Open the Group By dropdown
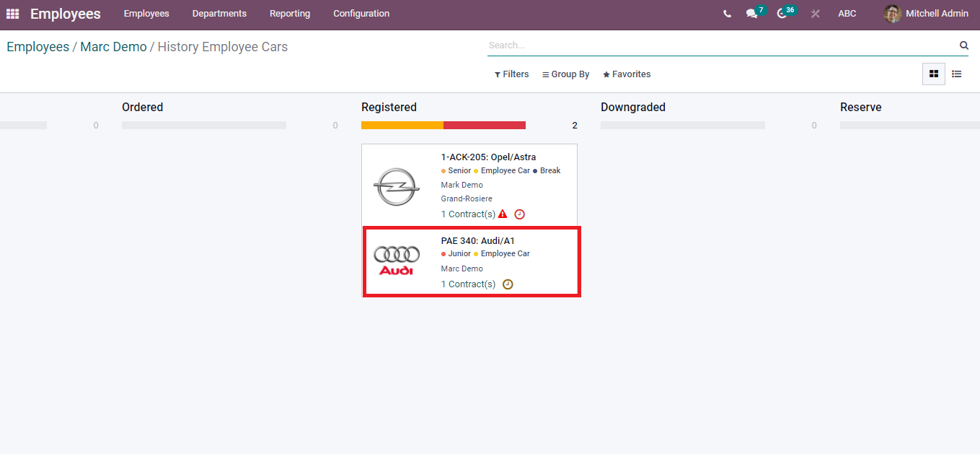The height and width of the screenshot is (454, 980). pos(566,74)
